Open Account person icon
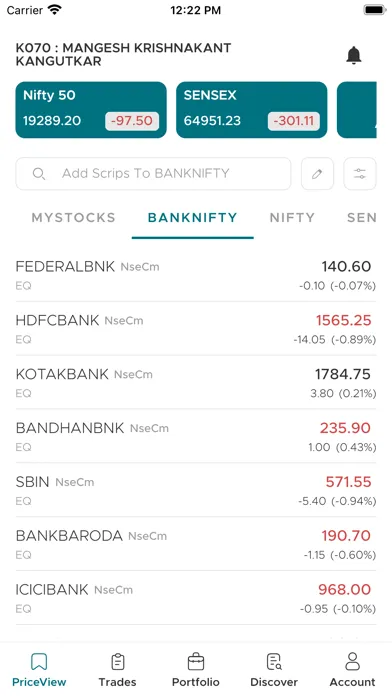The height and width of the screenshot is (696, 392). [352, 662]
